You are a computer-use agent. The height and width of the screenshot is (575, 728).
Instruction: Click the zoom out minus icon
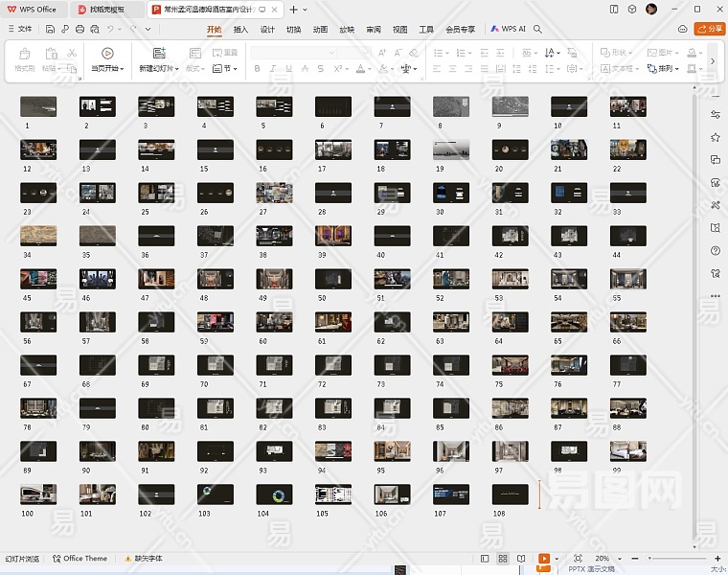click(x=637, y=559)
